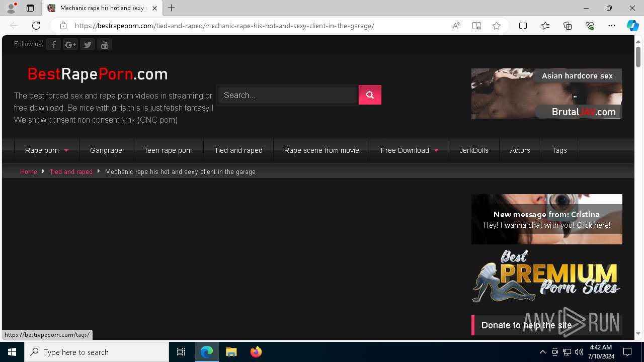Click the Donate to help the site heading

click(x=526, y=325)
